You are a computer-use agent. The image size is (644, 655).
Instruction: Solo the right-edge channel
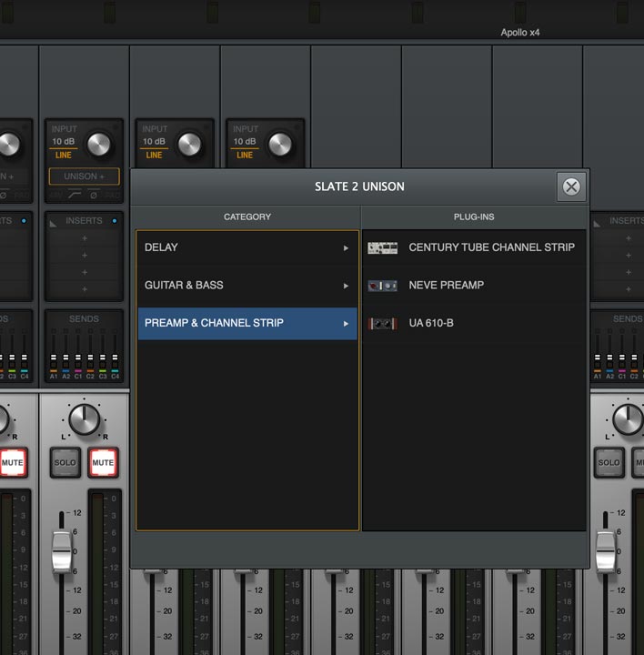tap(609, 462)
